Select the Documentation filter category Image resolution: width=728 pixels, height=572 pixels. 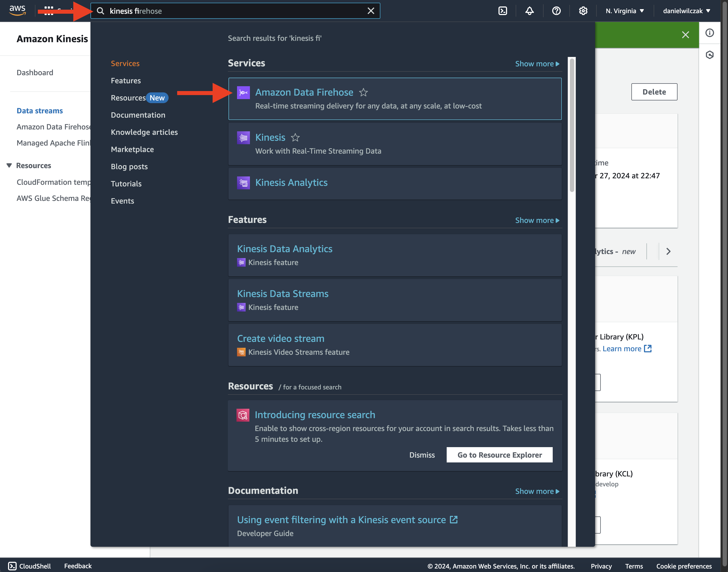click(x=138, y=115)
